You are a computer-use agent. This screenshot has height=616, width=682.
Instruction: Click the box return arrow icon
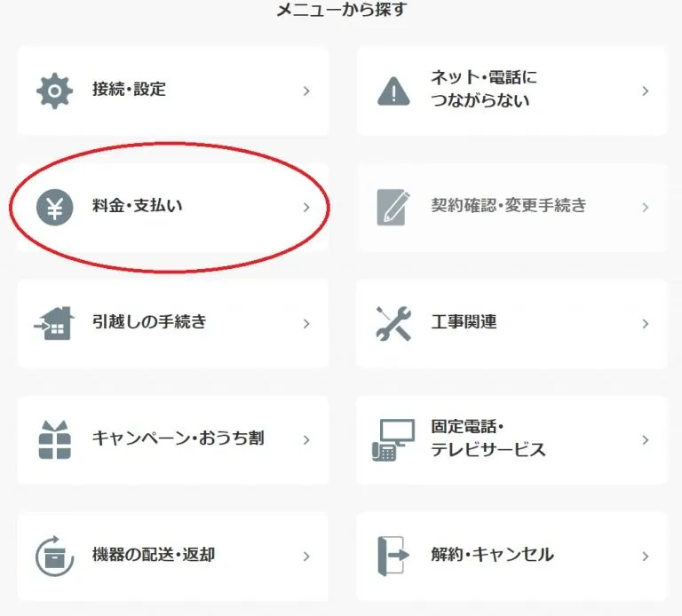pyautogui.click(x=54, y=556)
